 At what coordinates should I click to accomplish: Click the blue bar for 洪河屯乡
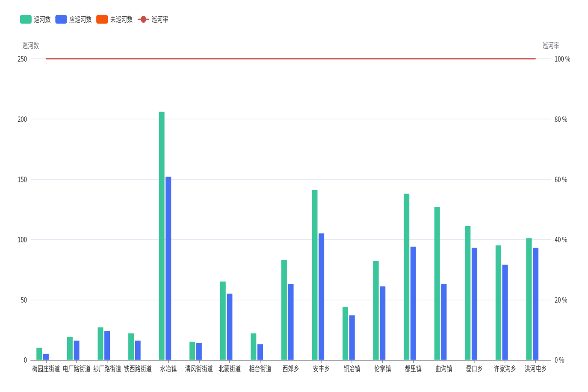(535, 304)
